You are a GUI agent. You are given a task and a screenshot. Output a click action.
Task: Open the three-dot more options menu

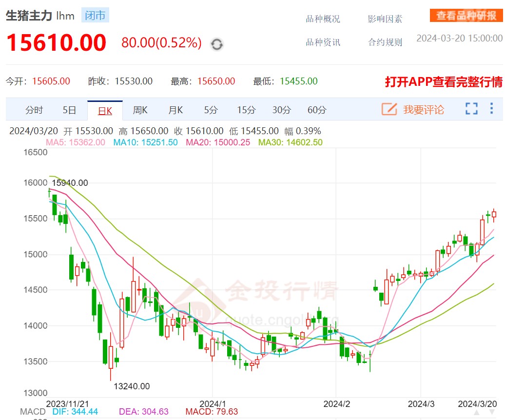[491, 108]
